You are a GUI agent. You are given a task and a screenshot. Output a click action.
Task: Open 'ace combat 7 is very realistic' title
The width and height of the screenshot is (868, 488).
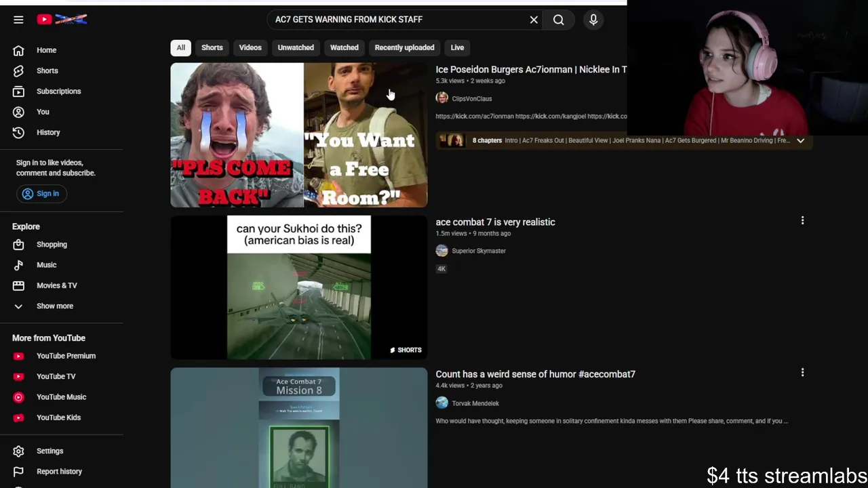click(495, 222)
